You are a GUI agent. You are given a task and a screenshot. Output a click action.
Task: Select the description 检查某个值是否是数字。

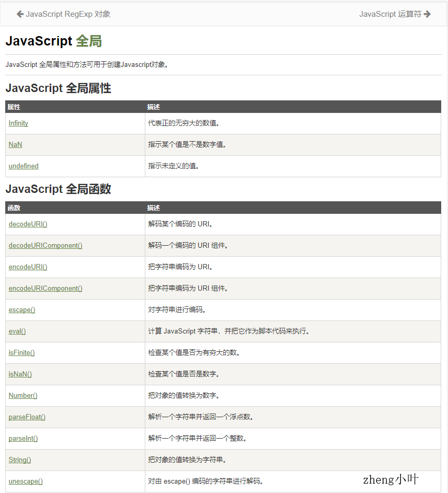tap(184, 374)
